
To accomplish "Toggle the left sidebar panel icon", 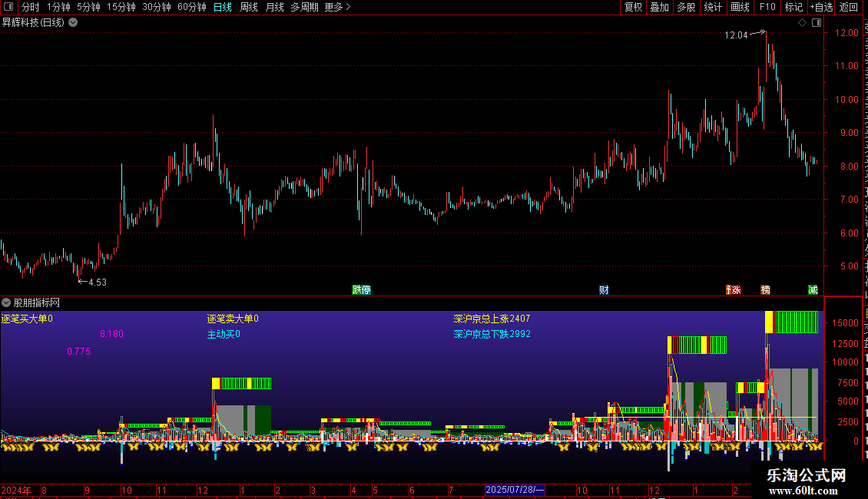I will coord(8,7).
